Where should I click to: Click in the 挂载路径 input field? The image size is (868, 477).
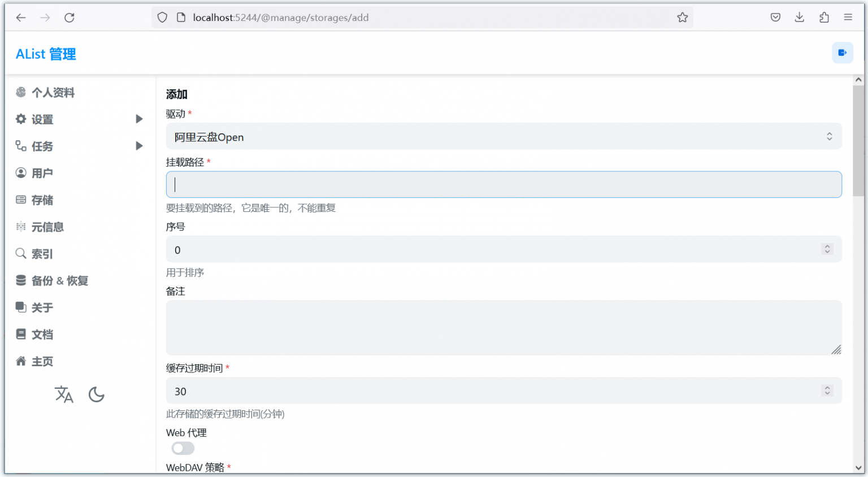click(503, 185)
